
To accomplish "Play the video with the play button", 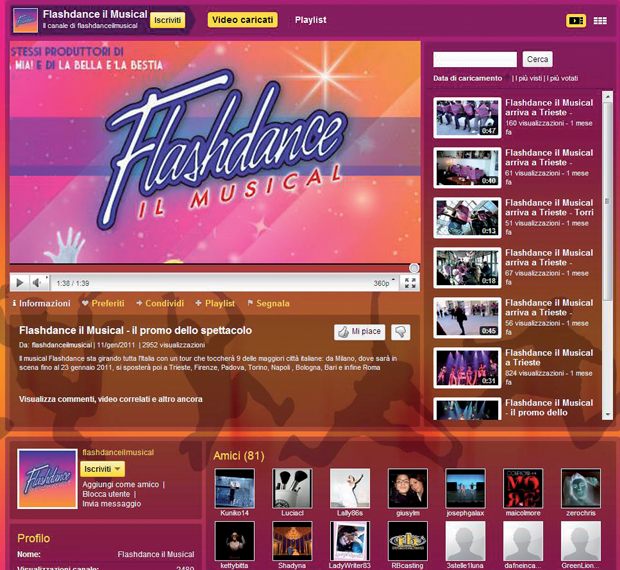I will 20,283.
